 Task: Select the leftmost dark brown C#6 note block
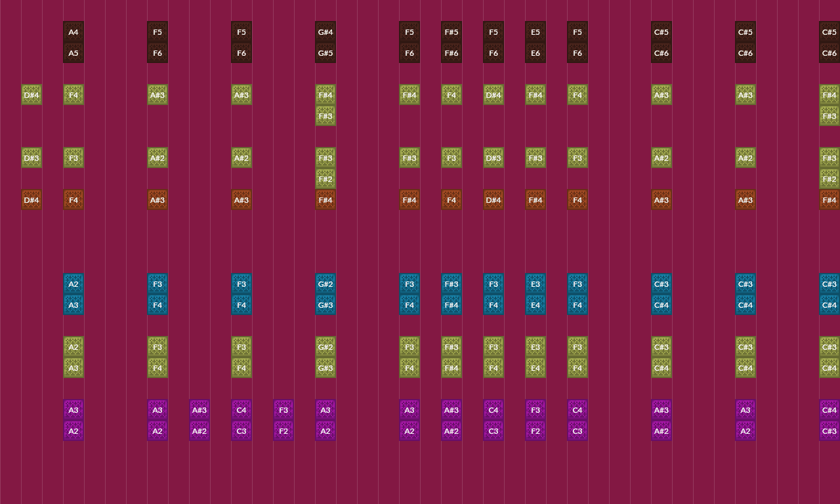(x=661, y=53)
